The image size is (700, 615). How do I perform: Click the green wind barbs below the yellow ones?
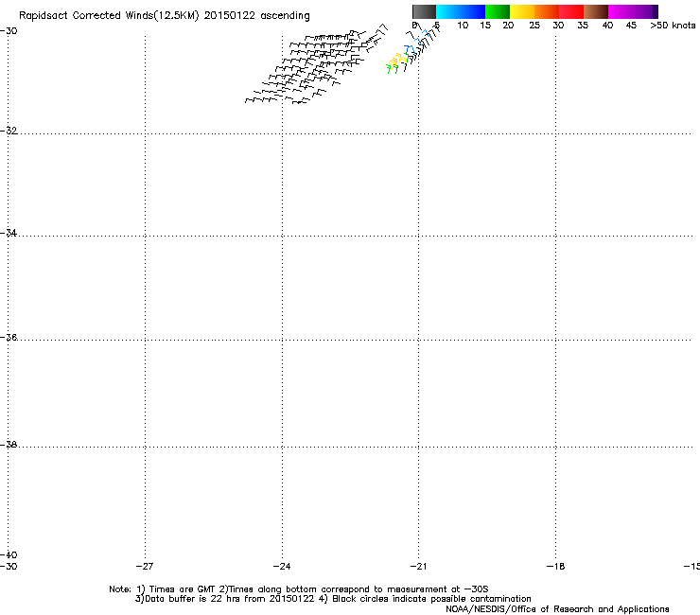pos(393,69)
